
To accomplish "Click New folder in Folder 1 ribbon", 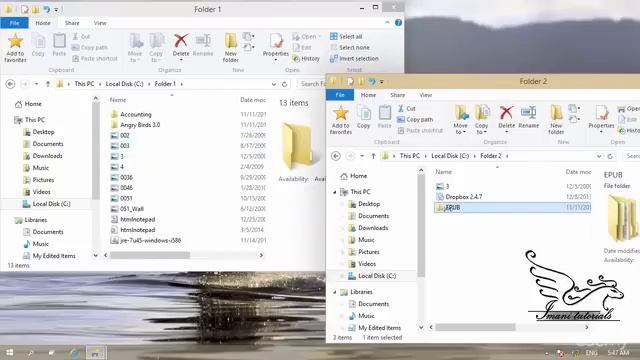I will tap(231, 48).
